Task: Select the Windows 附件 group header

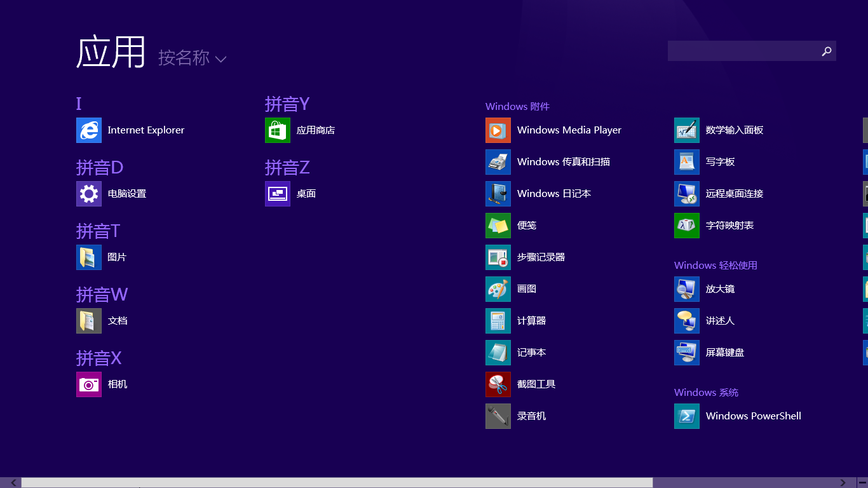Action: (517, 107)
